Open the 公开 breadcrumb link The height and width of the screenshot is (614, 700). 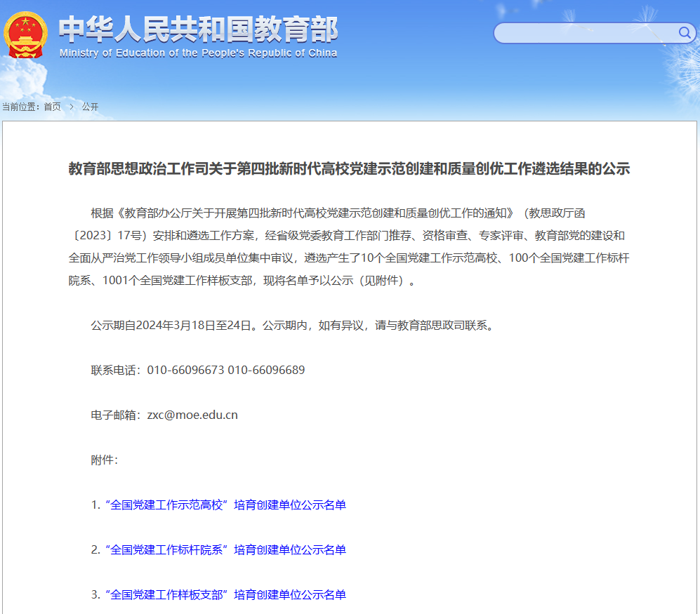point(90,107)
